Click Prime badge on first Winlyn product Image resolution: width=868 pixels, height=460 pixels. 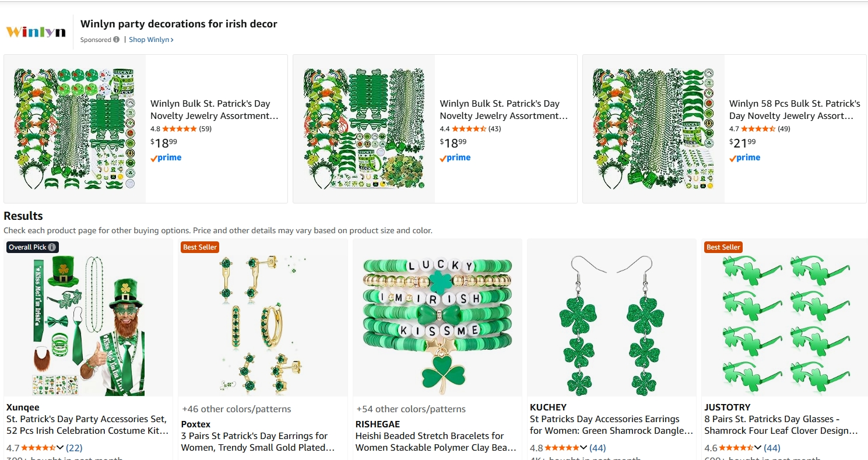click(x=166, y=157)
